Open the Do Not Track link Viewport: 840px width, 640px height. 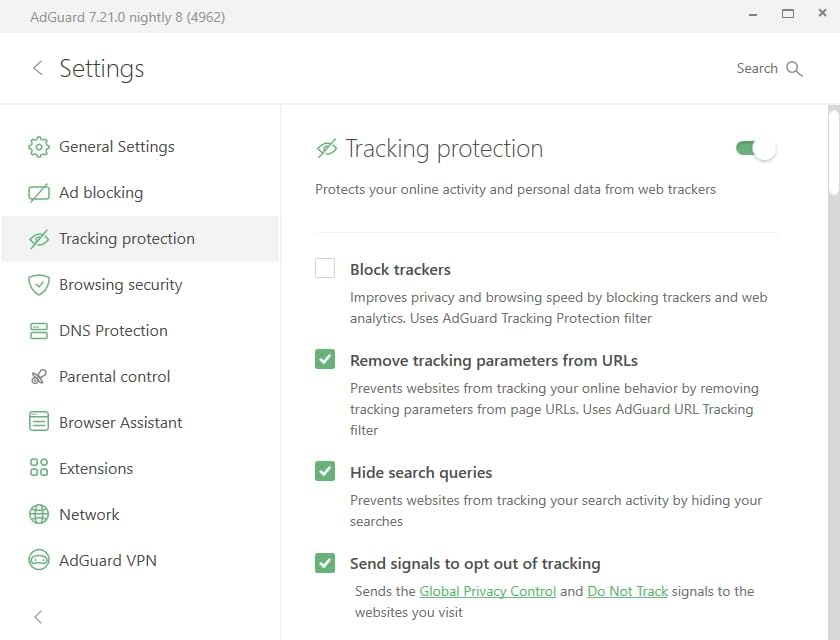pos(627,591)
